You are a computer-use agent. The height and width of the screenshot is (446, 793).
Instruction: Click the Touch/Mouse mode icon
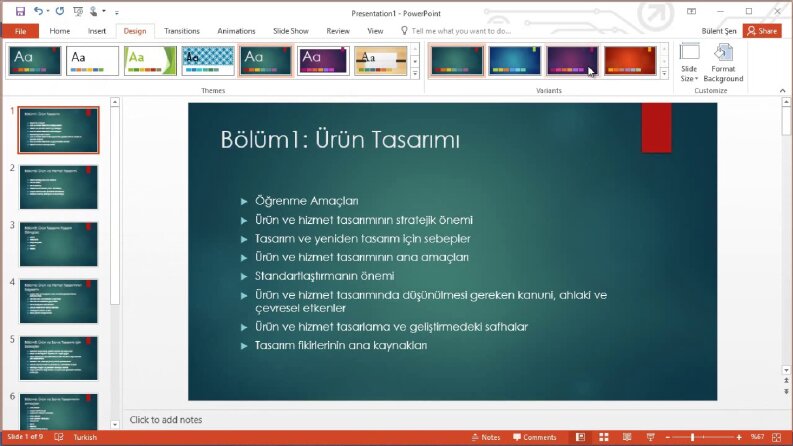point(94,11)
